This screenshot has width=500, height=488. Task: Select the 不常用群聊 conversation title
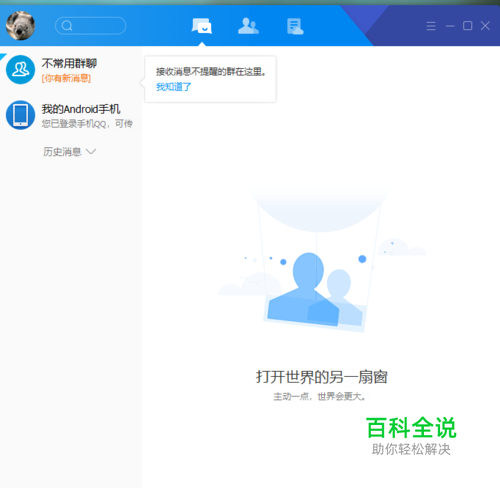pyautogui.click(x=69, y=63)
